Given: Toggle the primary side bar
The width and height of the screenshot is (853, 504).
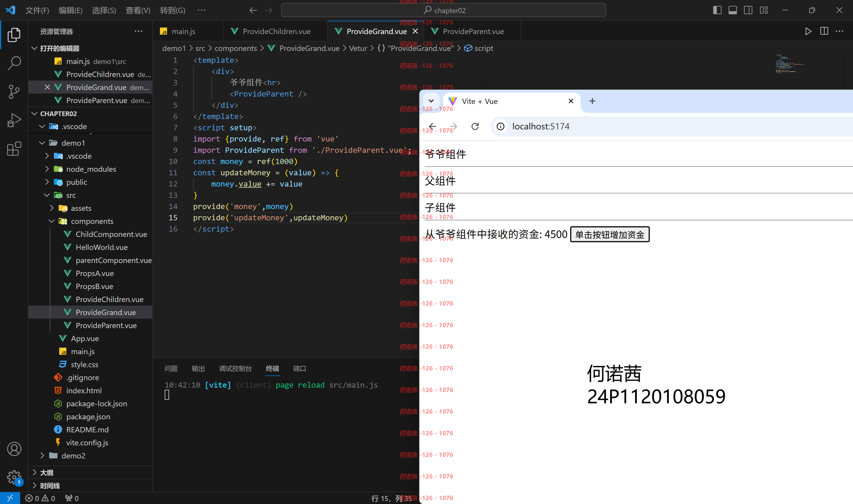Looking at the screenshot, I should (717, 10).
